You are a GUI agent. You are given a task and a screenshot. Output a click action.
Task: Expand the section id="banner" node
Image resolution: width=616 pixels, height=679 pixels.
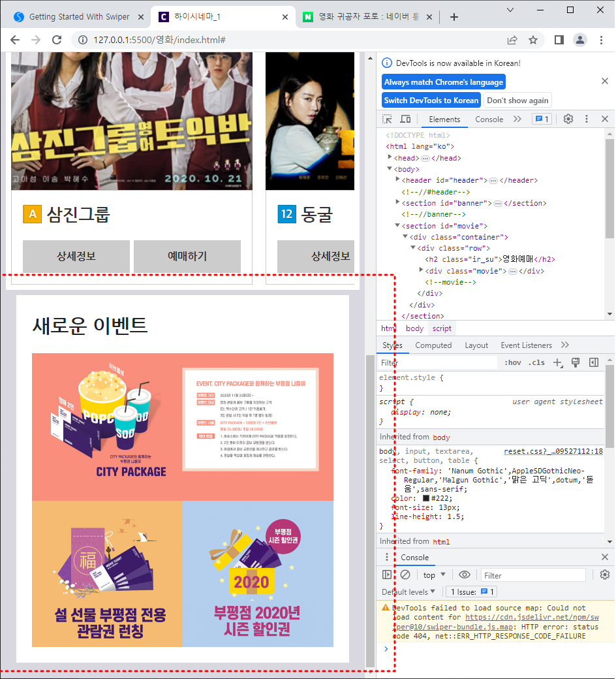pos(397,202)
